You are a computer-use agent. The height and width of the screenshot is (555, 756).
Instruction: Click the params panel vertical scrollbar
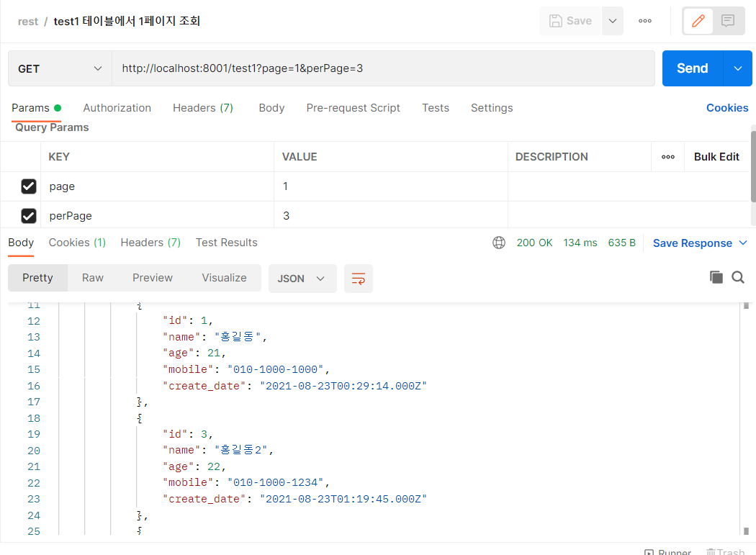click(x=753, y=166)
